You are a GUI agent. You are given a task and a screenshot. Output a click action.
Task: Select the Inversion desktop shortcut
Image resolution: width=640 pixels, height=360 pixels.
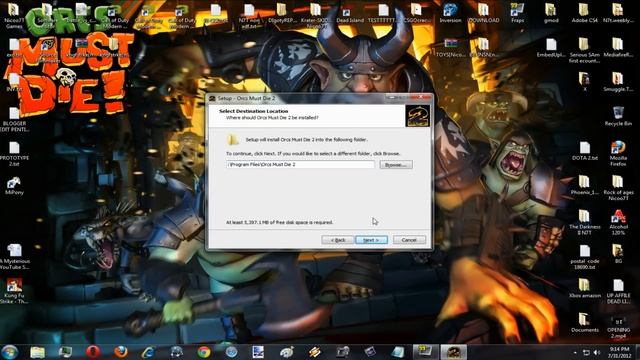pyautogui.click(x=450, y=13)
